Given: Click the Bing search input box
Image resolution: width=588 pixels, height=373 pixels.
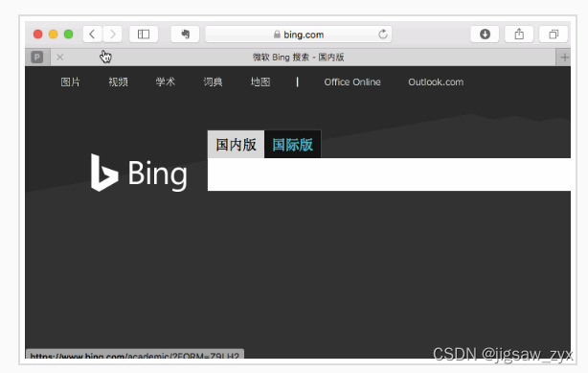Looking at the screenshot, I should pos(389,175).
